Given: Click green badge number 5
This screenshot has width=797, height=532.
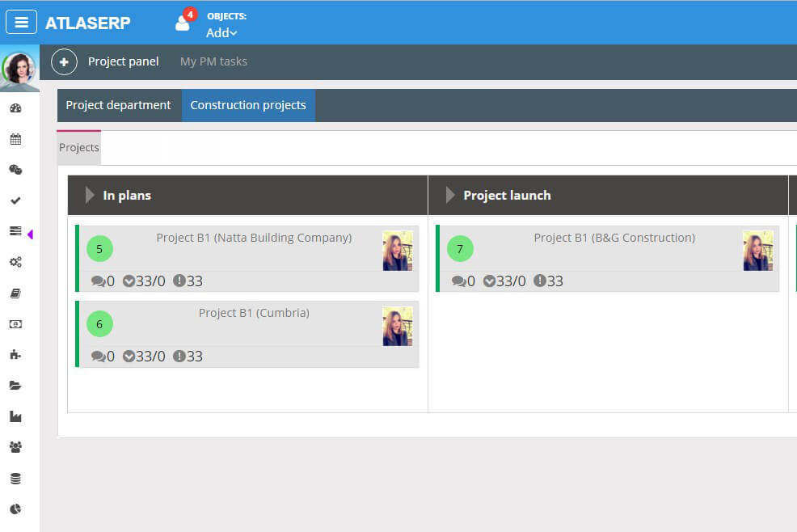Looking at the screenshot, I should pos(99,249).
